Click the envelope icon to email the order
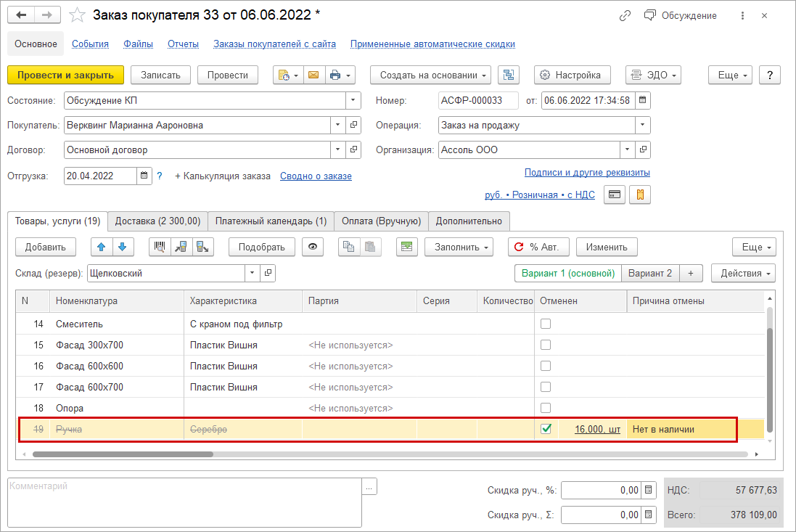 click(x=313, y=75)
